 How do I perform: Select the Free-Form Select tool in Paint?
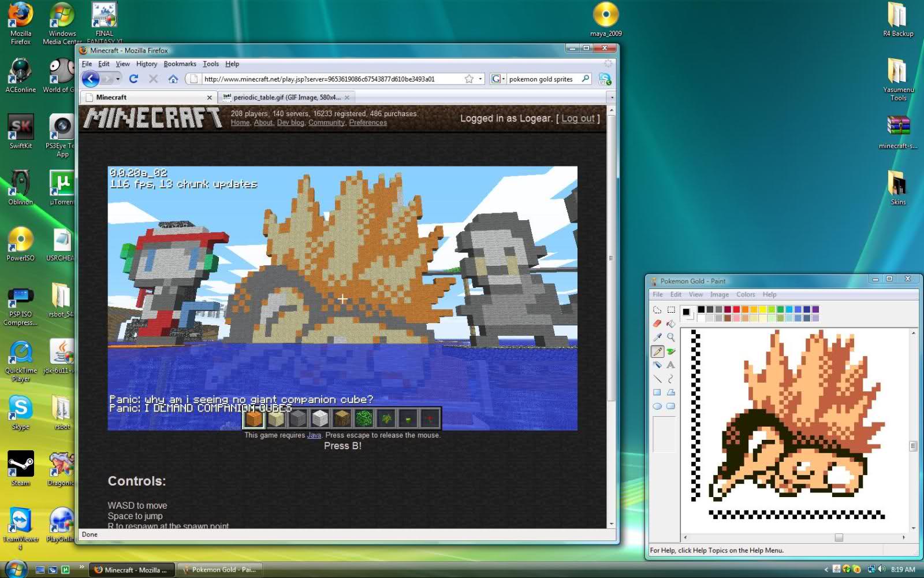click(x=657, y=310)
